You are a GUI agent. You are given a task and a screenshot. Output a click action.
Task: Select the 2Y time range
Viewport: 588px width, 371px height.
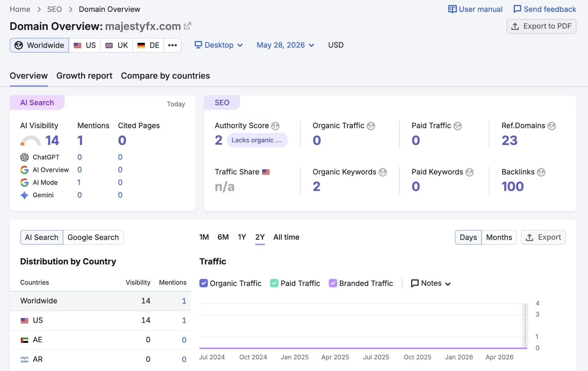pos(260,237)
